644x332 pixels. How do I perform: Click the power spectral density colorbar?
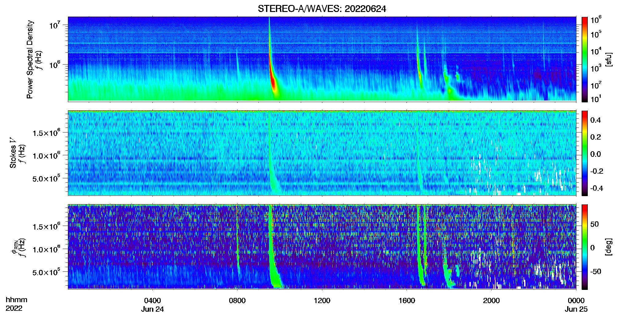pyautogui.click(x=585, y=59)
